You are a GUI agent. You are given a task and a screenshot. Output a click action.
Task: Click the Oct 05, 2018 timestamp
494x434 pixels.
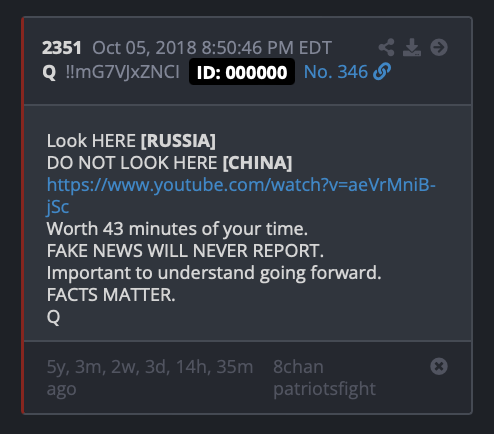tap(212, 48)
